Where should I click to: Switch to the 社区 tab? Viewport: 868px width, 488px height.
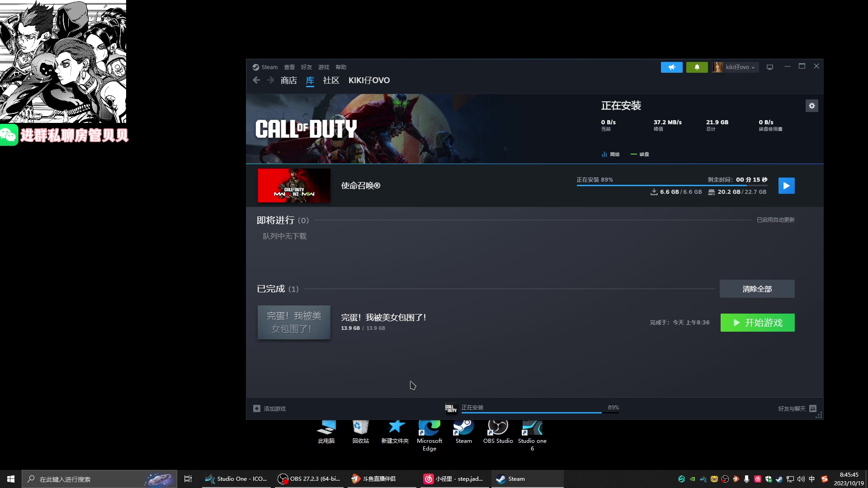pos(331,80)
